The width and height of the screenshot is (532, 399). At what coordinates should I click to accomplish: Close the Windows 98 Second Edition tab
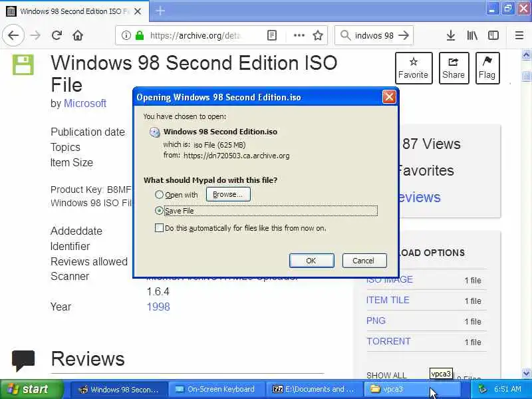pos(138,11)
